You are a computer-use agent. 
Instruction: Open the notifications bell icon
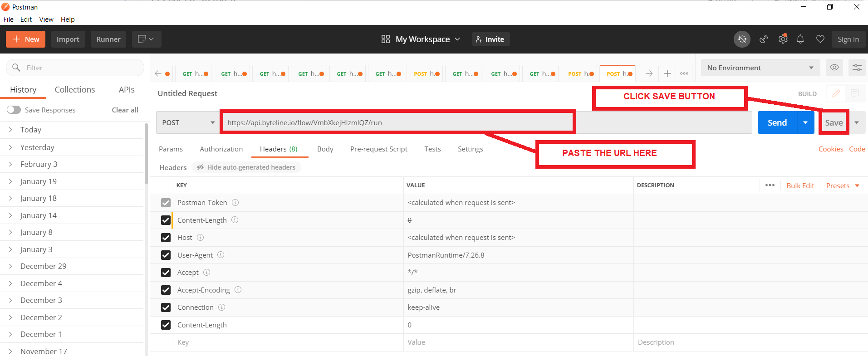click(x=800, y=39)
